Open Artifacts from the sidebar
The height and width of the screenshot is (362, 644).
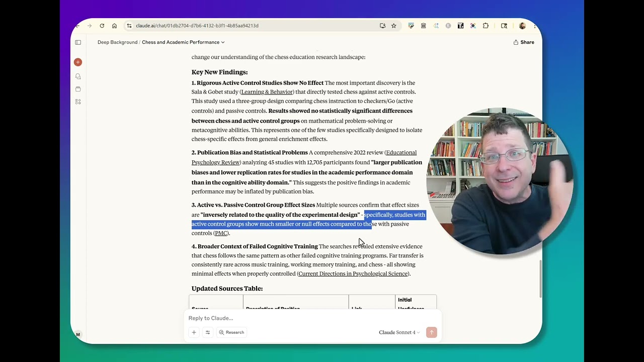click(x=78, y=102)
